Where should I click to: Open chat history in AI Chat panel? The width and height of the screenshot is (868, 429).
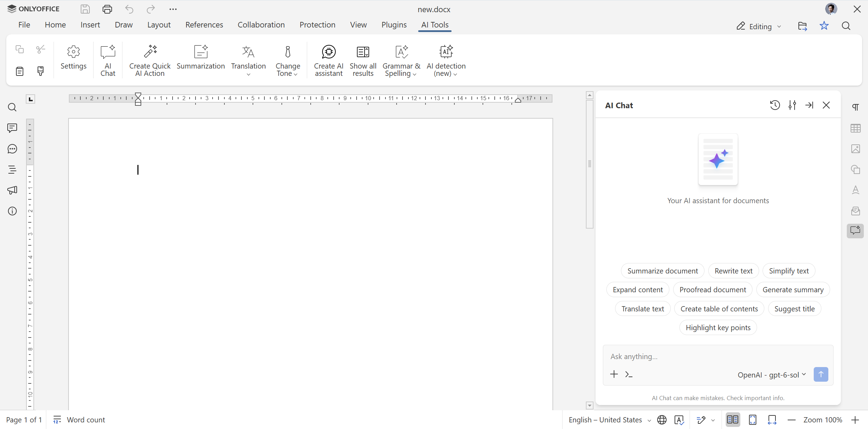click(775, 105)
